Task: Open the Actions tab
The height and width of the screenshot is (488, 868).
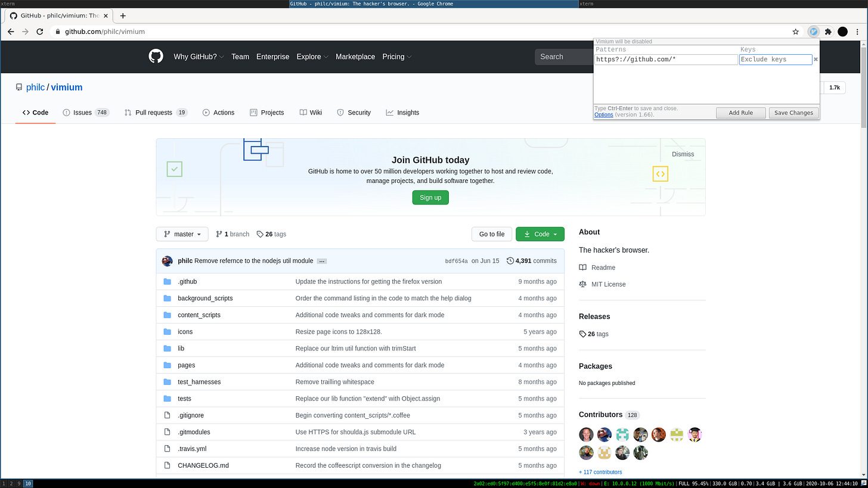Action: pos(218,113)
